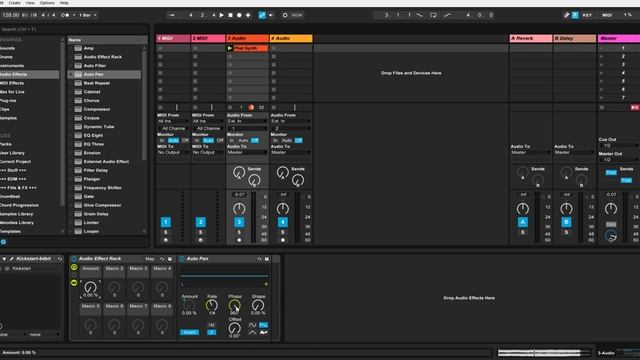Select Max for Live browser category

click(29, 92)
